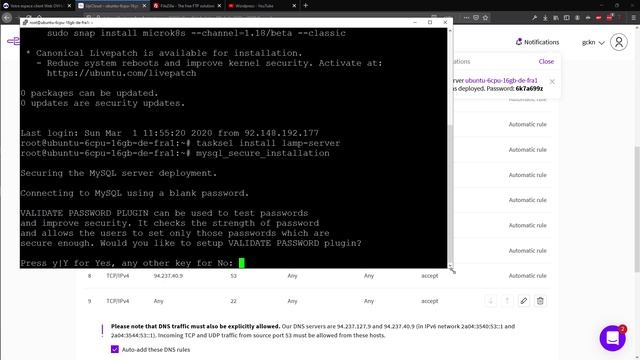Open the Firefox downloads arrow icon
Viewport: 640px width, 360px height.
pyautogui.click(x=545, y=18)
